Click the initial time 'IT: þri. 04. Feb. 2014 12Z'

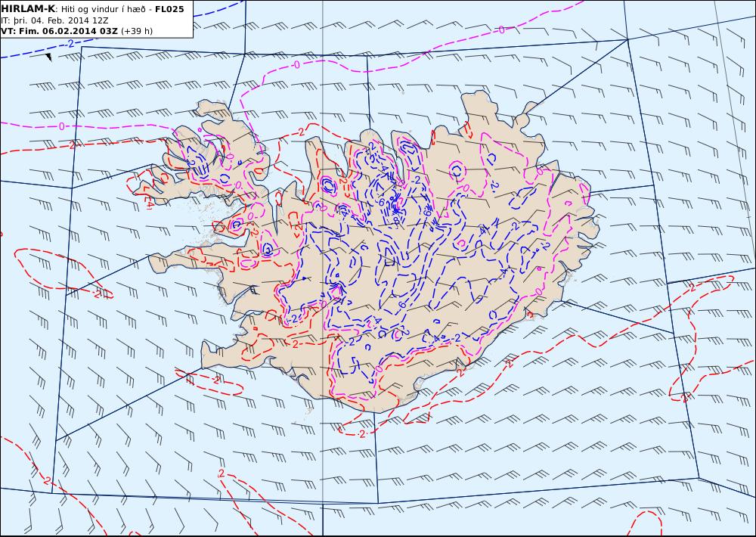(54, 20)
